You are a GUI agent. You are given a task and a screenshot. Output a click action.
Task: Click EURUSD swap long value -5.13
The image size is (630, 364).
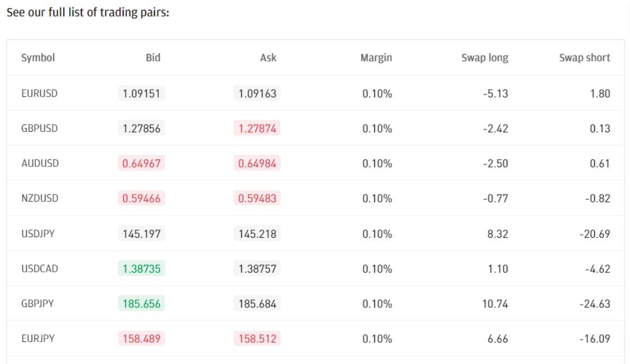[x=495, y=93]
